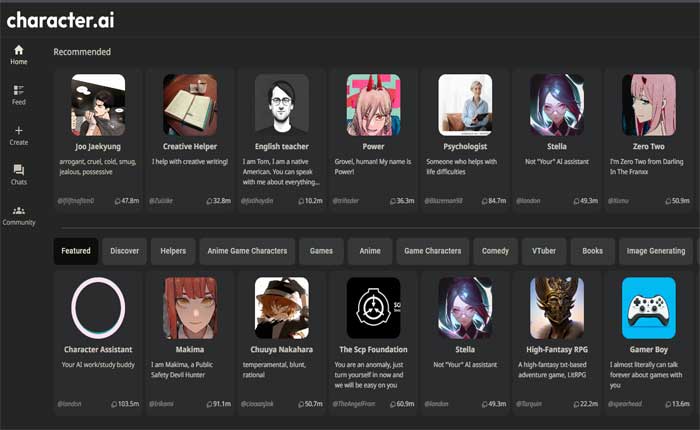Open the Chats icon in sidebar

[18, 171]
